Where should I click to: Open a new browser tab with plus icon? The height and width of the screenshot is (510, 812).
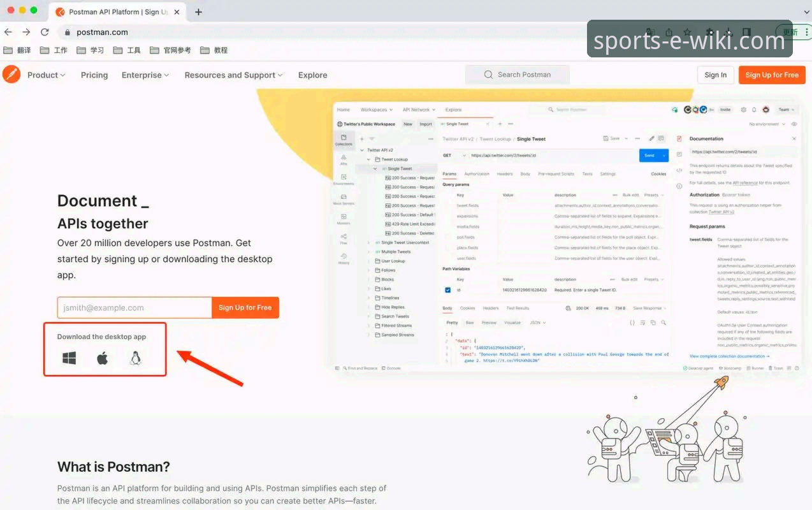point(198,12)
